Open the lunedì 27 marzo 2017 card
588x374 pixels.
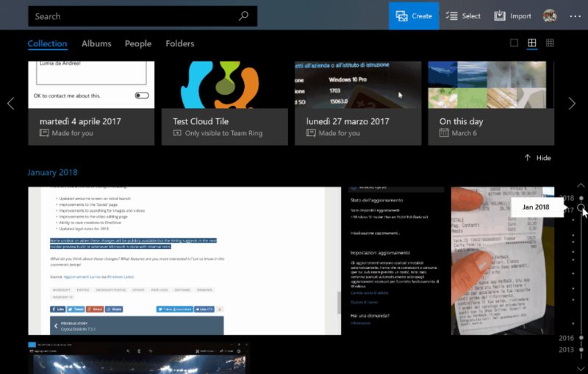[358, 103]
